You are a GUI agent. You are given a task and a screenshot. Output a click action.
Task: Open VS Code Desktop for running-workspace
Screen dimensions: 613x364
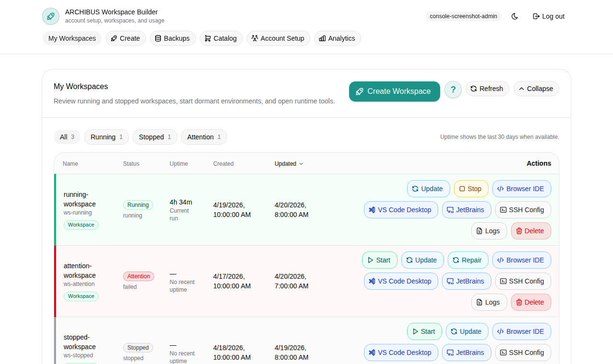pyautogui.click(x=401, y=210)
